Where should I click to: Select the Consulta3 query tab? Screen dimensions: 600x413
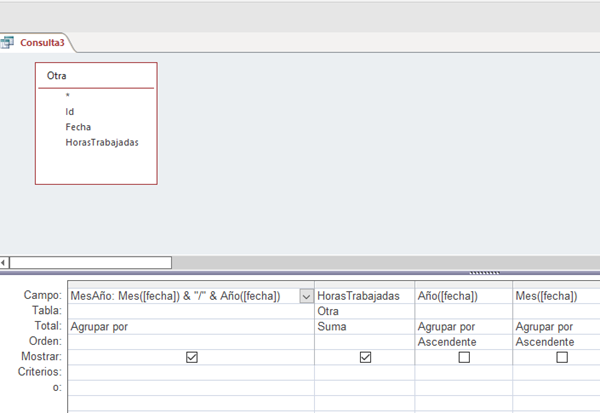tap(36, 42)
